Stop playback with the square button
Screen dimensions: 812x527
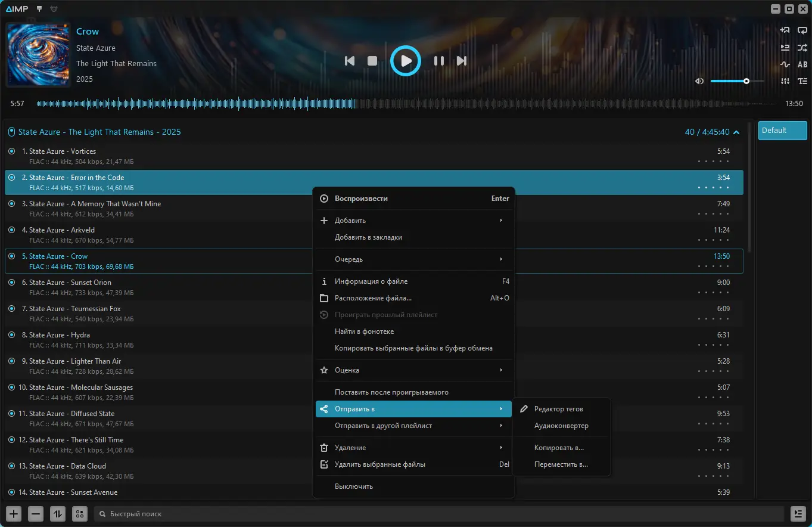click(x=372, y=61)
